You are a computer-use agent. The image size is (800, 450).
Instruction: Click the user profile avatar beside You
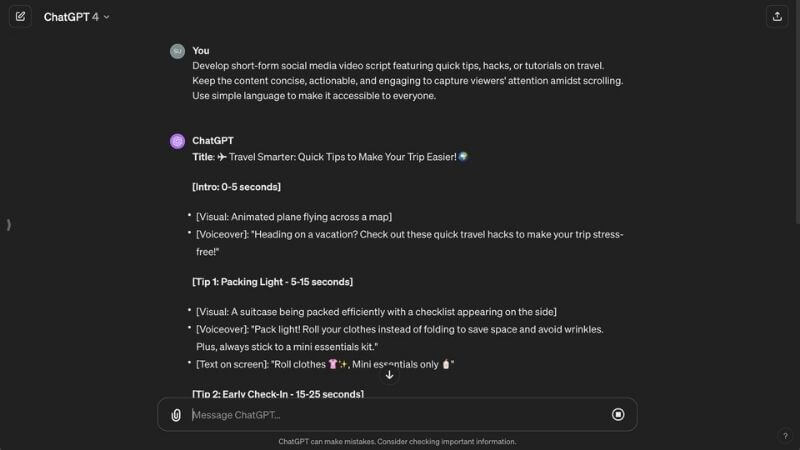pos(177,51)
